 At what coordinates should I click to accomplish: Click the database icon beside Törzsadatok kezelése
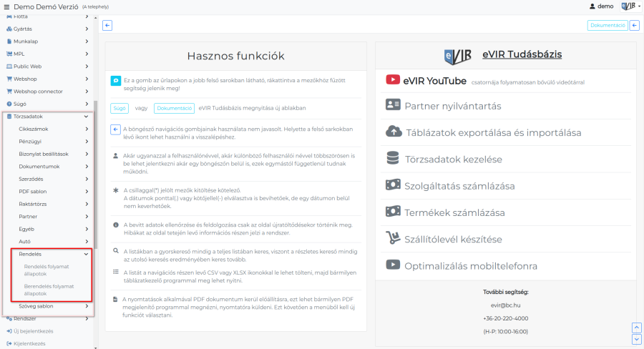(392, 158)
